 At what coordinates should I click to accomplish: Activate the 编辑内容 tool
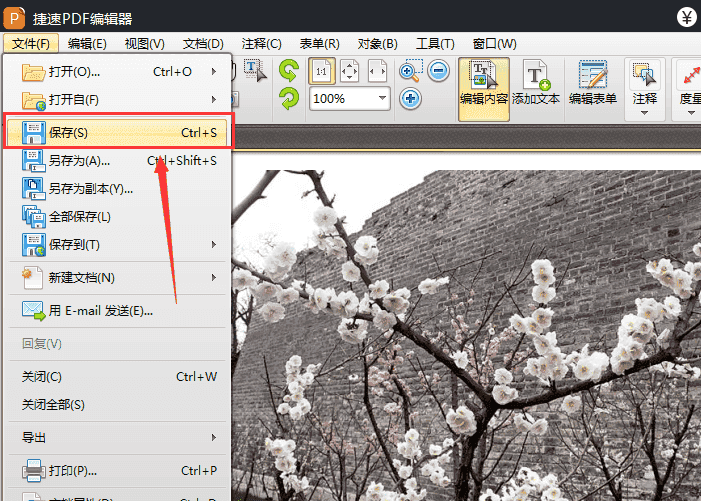[x=484, y=89]
